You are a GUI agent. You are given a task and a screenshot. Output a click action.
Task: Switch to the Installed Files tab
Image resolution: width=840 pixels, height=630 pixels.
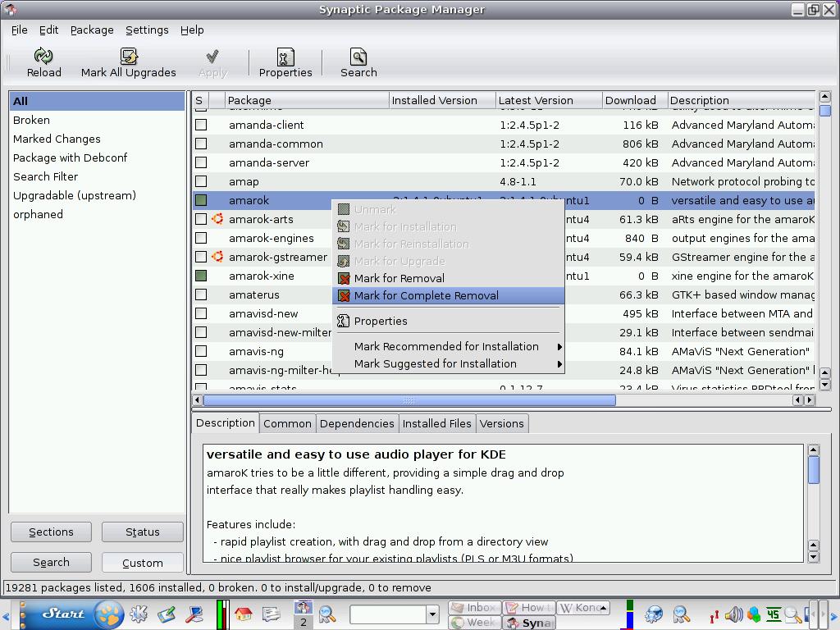(x=436, y=423)
